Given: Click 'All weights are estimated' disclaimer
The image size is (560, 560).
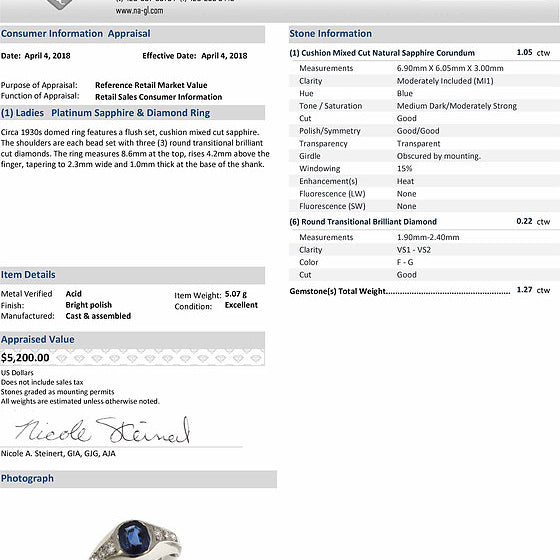Looking at the screenshot, I should pyautogui.click(x=80, y=401).
